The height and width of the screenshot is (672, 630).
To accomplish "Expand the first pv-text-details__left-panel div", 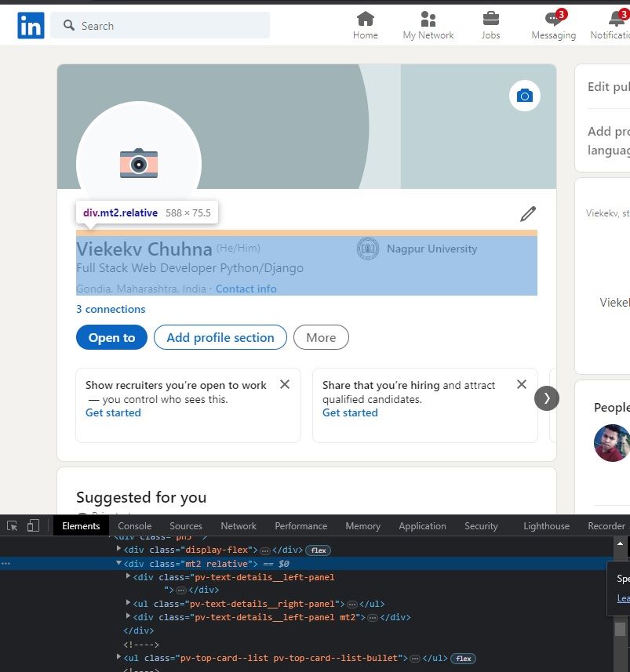I will [128, 576].
